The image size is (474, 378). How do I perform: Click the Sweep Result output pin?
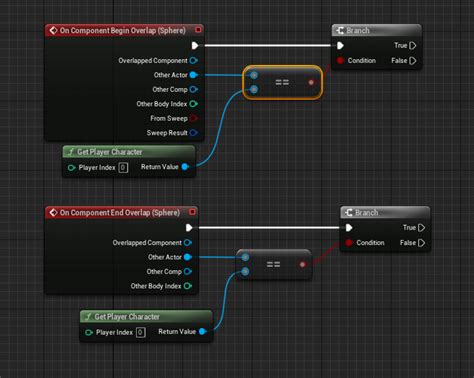194,133
